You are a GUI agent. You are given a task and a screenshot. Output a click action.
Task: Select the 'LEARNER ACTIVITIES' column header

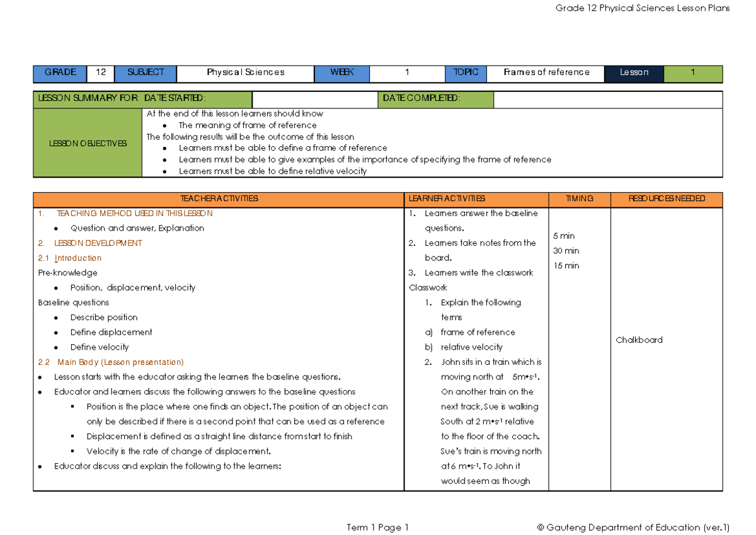pos(477,199)
